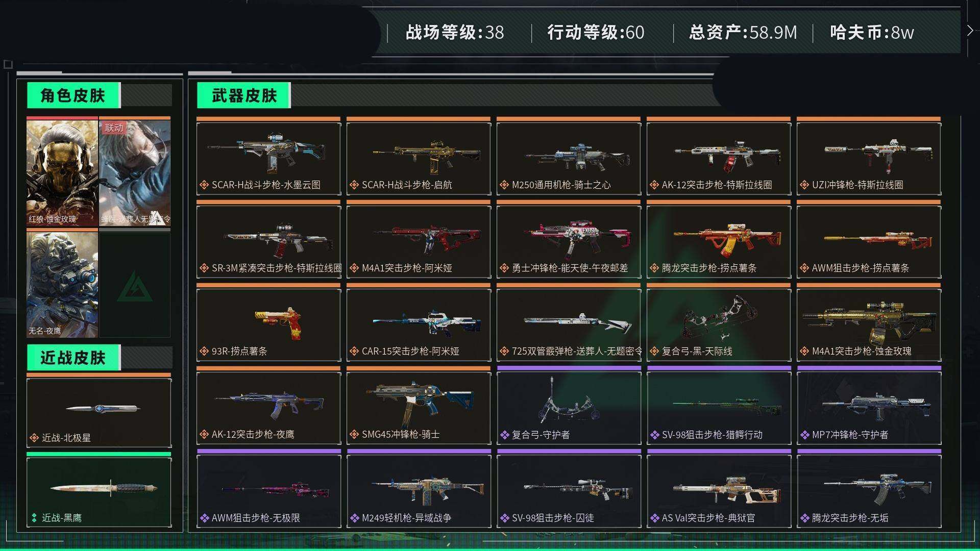Open the 红狼-蚀金玫瑰 character skin
The width and height of the screenshot is (980, 551).
pos(62,172)
